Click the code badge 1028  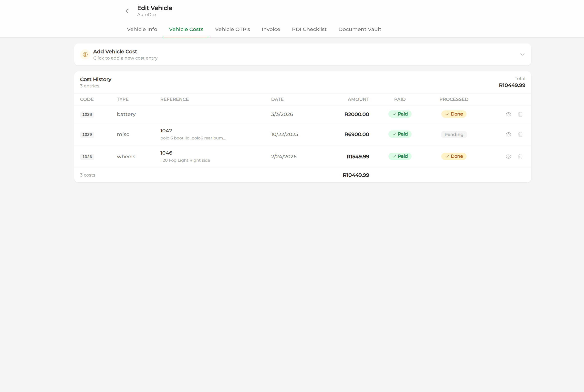point(87,114)
